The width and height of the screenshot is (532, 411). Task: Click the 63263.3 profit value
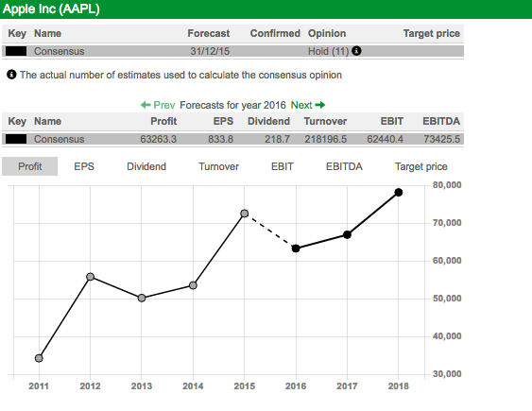pyautogui.click(x=159, y=139)
